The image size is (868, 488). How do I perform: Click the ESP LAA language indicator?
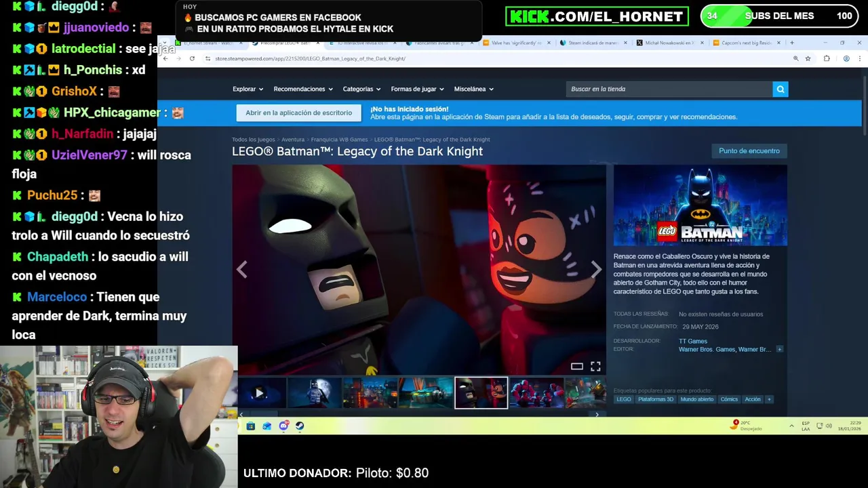(806, 426)
